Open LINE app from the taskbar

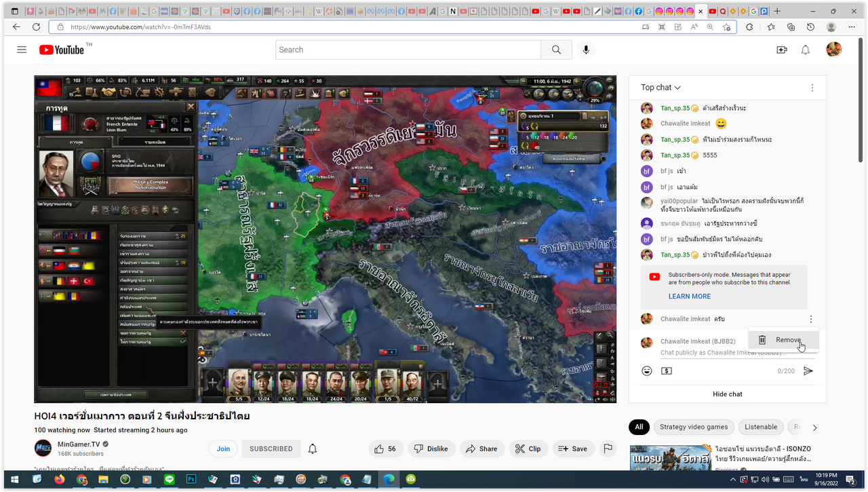[x=169, y=480]
